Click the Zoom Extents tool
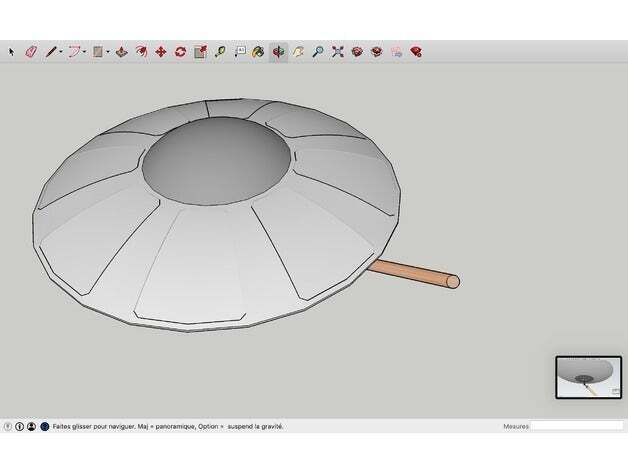This screenshot has height=472, width=628. pyautogui.click(x=337, y=51)
